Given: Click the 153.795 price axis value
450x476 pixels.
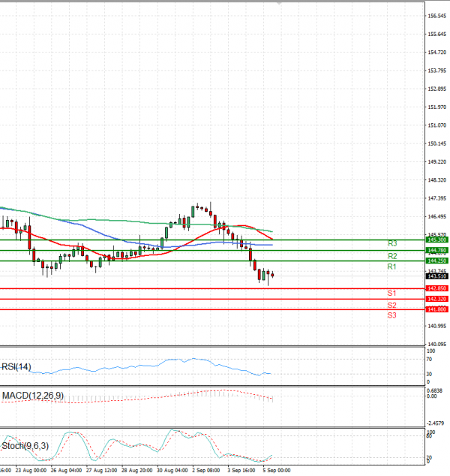Looking at the screenshot, I should point(437,71).
